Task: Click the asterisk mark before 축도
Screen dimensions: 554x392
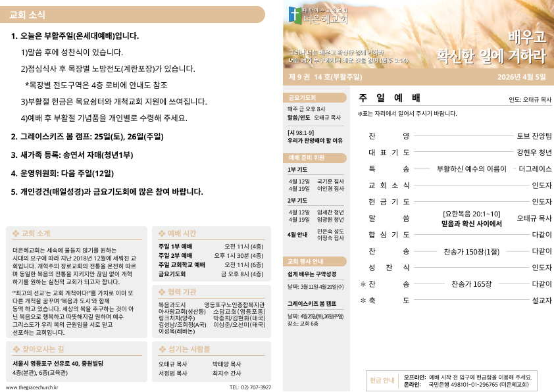Action: pos(363,301)
